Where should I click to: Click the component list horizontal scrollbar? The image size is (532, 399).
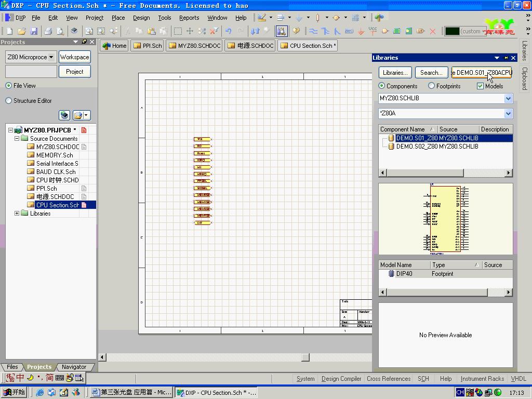[445, 172]
